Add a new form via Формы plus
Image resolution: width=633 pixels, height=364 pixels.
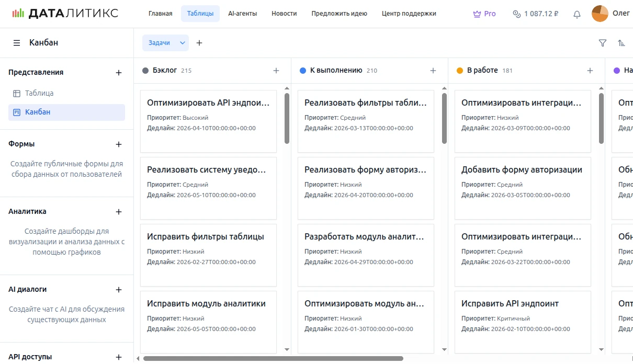(119, 144)
